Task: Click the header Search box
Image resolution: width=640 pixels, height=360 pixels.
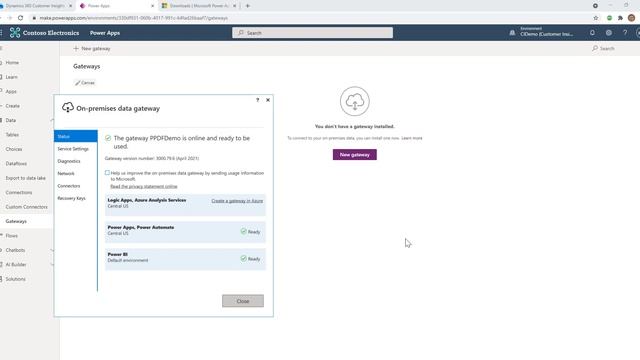Action: pos(313,33)
